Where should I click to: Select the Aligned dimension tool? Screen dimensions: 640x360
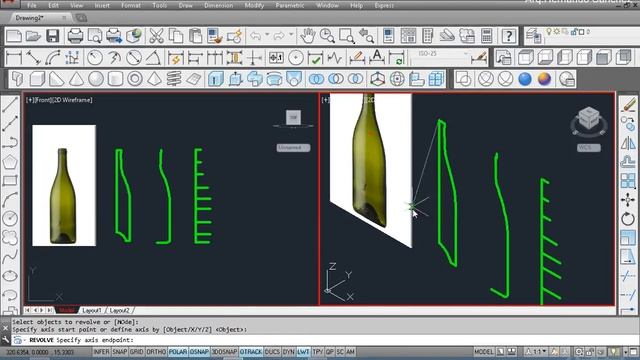(33, 58)
